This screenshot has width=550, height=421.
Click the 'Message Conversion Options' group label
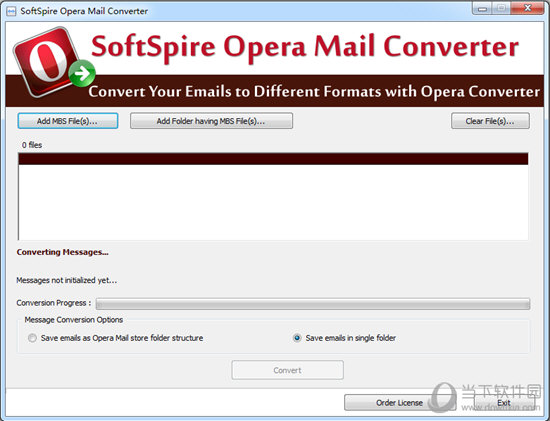[74, 320]
